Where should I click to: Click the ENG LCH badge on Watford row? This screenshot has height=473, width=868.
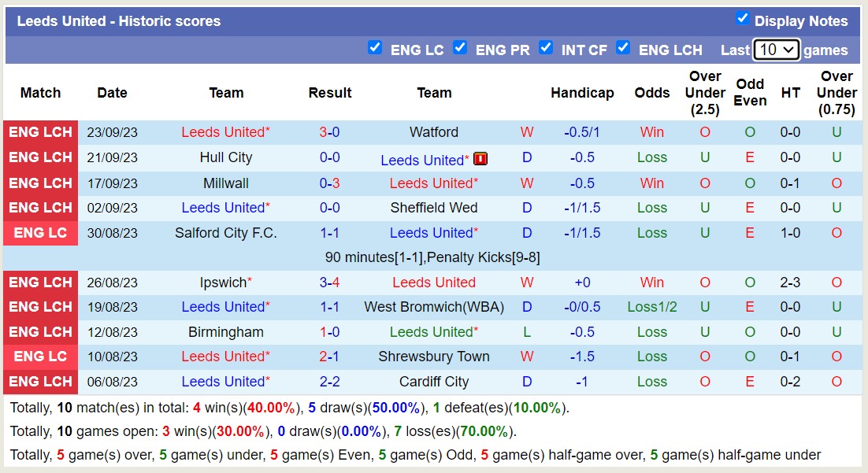(40, 131)
